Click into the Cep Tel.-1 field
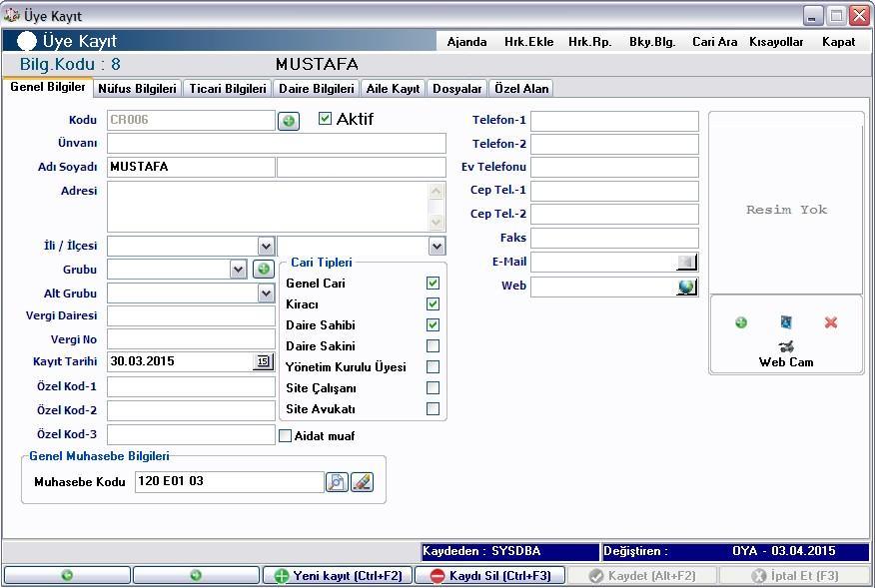Viewport: 875px width, 588px height. pos(614,191)
